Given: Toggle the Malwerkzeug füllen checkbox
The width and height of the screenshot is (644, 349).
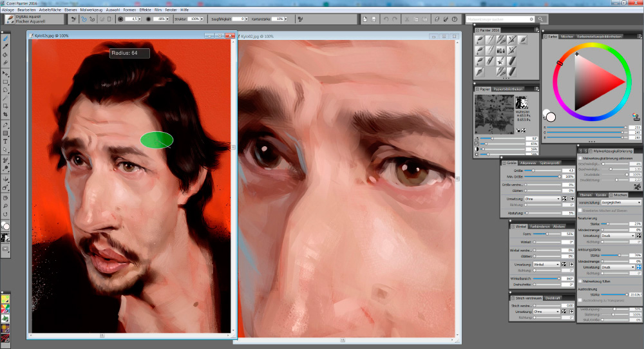Looking at the screenshot, I should [580, 281].
